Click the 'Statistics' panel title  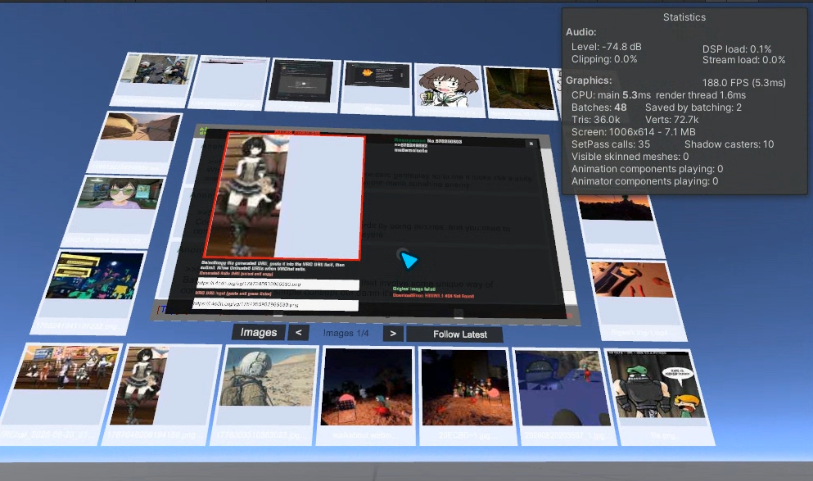tap(684, 17)
